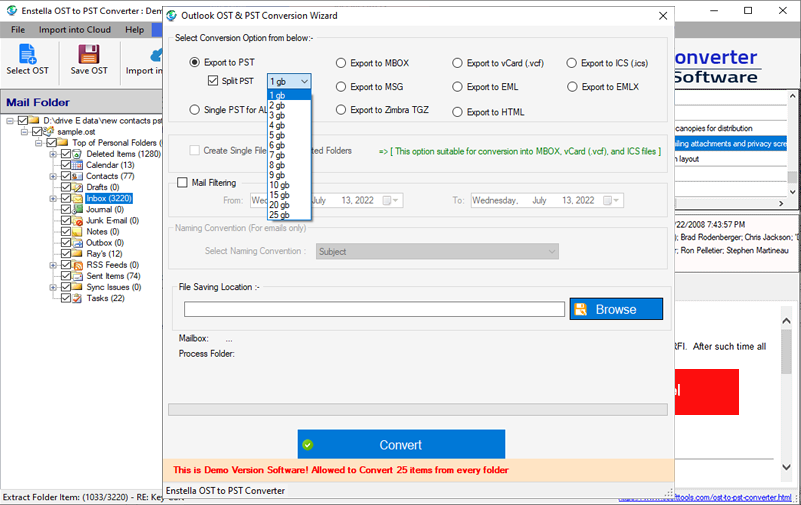Click the Sent Items folder icon

click(x=77, y=276)
